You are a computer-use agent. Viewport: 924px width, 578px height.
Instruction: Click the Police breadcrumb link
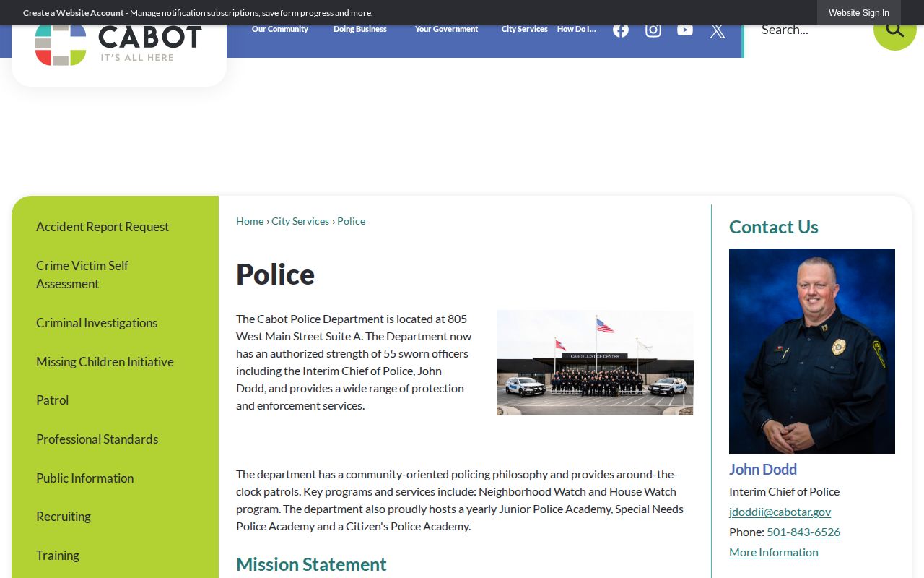tap(352, 221)
